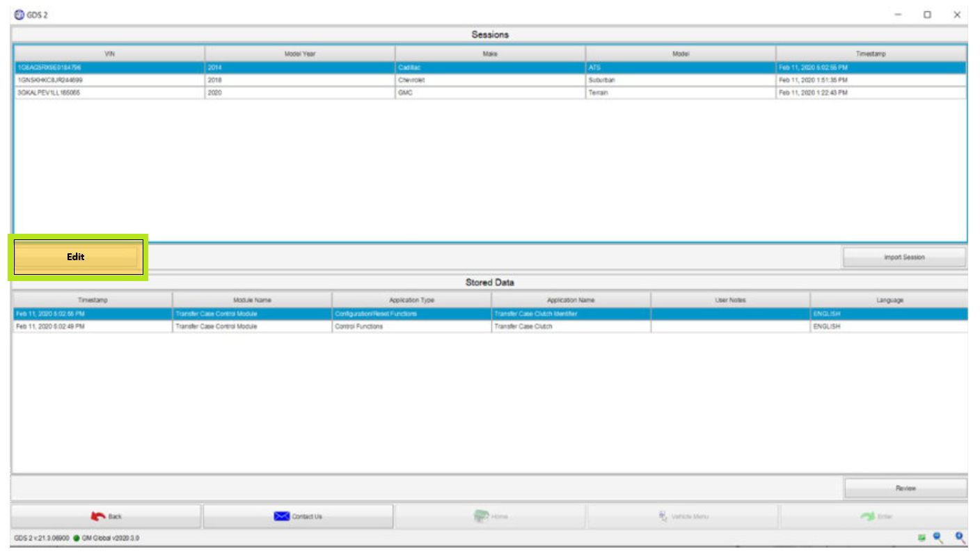Select the 2018 Chevrolet Suburban session row
980x558 pixels.
tap(490, 80)
